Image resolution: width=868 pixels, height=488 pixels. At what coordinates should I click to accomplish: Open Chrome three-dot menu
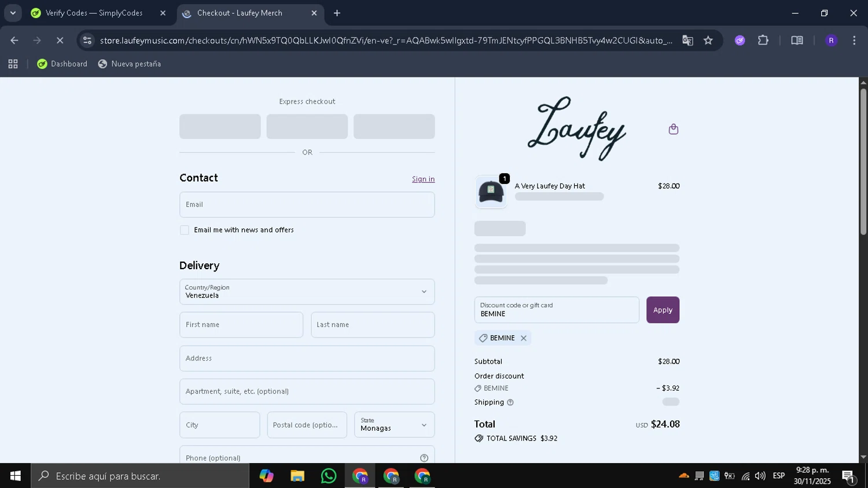pos(854,41)
